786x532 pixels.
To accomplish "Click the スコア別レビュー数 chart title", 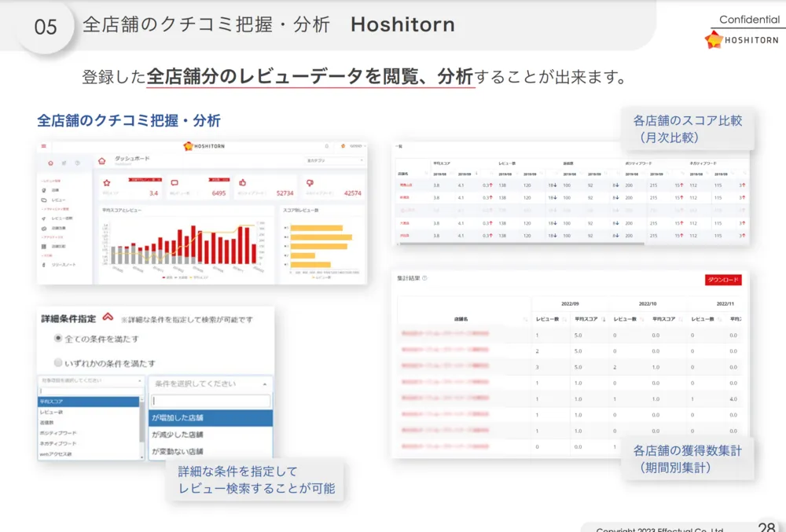I will pyautogui.click(x=301, y=211).
